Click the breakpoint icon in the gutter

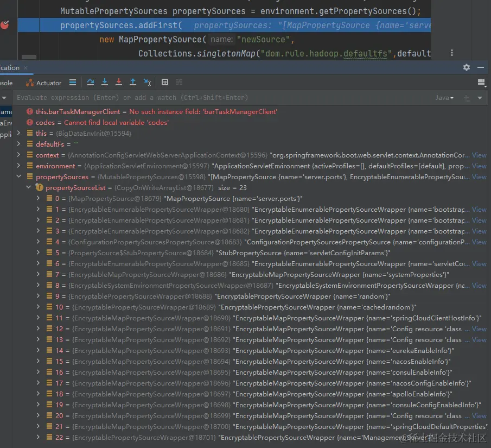coord(5,24)
